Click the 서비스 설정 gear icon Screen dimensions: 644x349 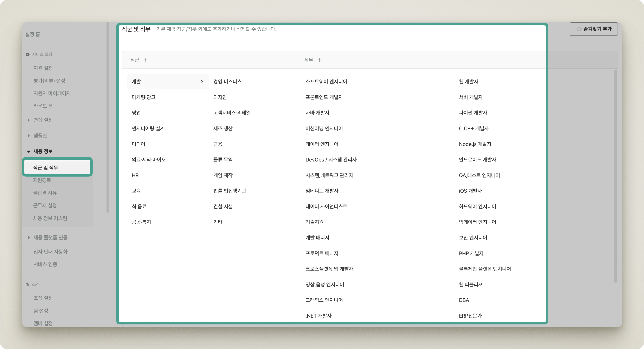click(27, 54)
